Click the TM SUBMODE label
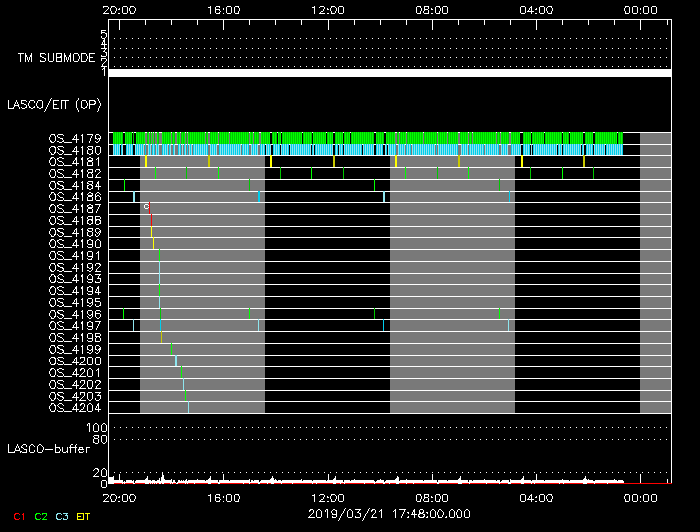700x532 pixels. point(56,58)
